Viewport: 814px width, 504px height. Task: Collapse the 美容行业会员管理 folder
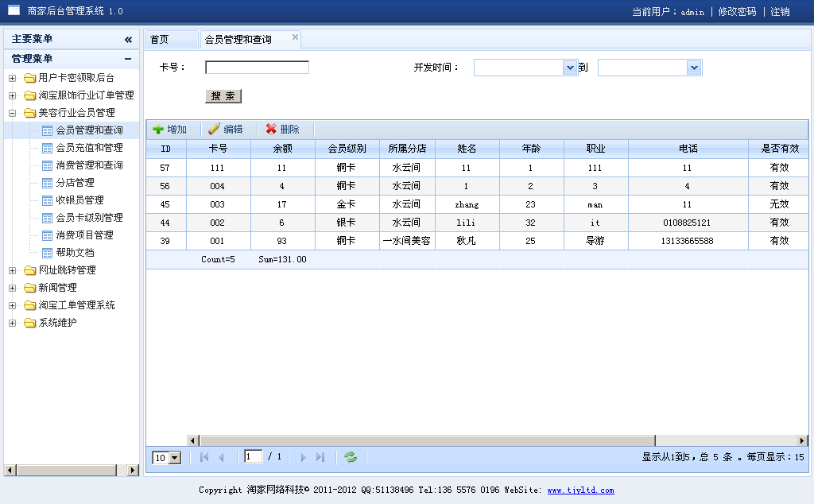coord(12,113)
